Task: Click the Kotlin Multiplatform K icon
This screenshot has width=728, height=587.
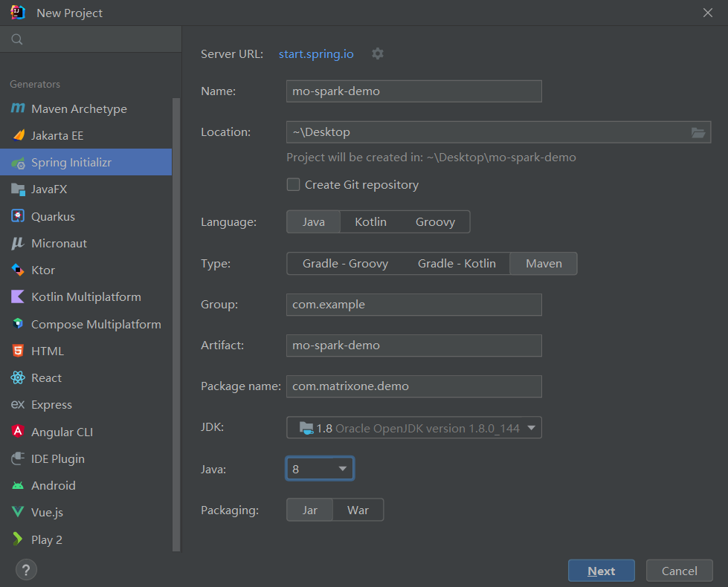Action: click(18, 296)
